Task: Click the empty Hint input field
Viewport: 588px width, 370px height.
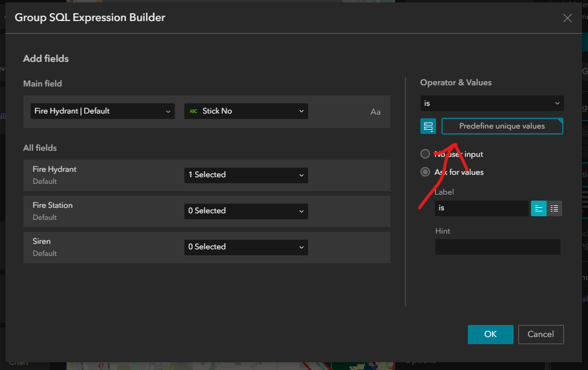Action: pyautogui.click(x=497, y=247)
